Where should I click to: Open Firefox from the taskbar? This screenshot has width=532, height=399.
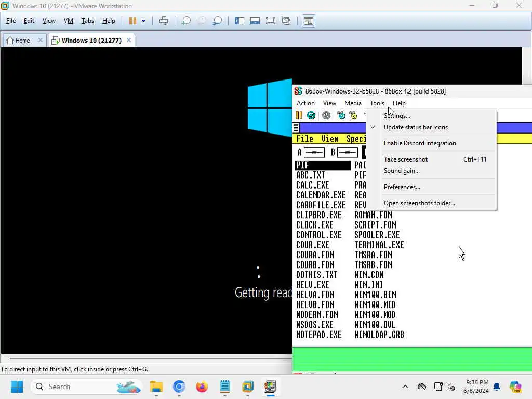(202, 387)
